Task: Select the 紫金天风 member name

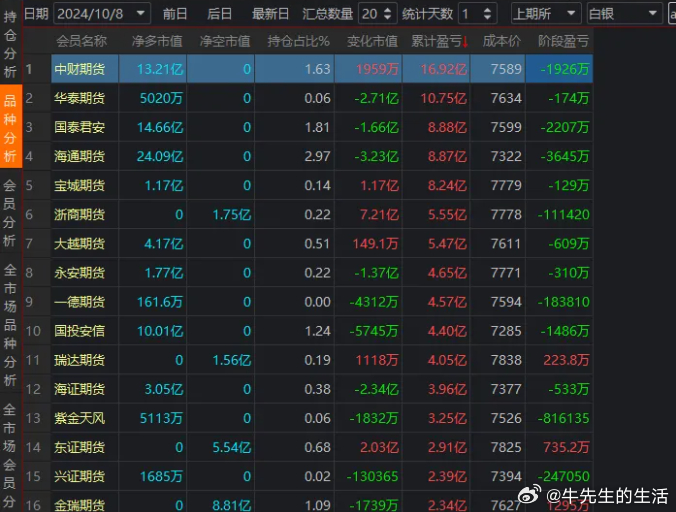Action: (79, 418)
